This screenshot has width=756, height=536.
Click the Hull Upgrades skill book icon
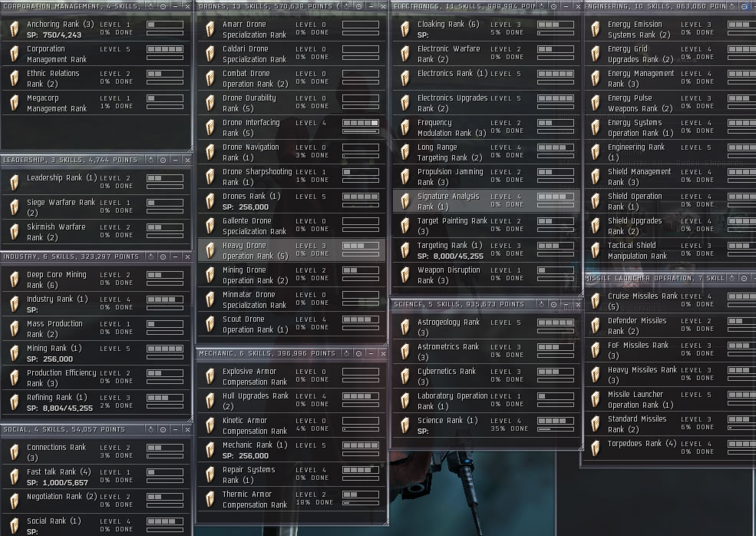210,400
